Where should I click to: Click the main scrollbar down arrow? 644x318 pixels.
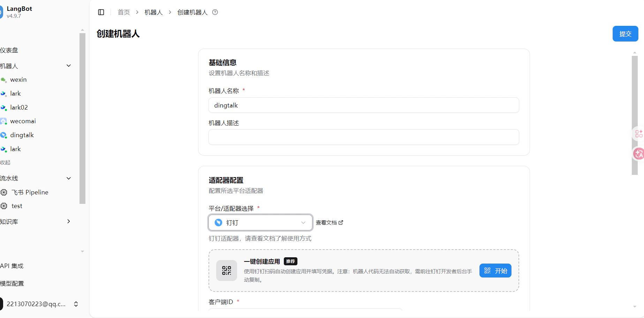[x=635, y=307]
